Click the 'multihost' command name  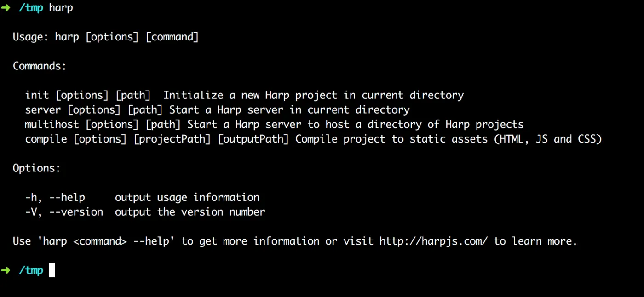click(x=52, y=125)
